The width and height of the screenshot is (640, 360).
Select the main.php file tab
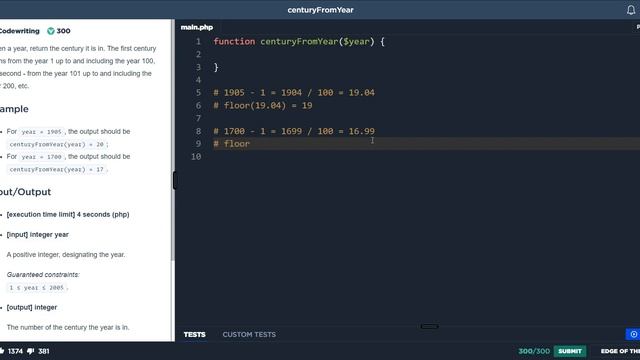[197, 27]
